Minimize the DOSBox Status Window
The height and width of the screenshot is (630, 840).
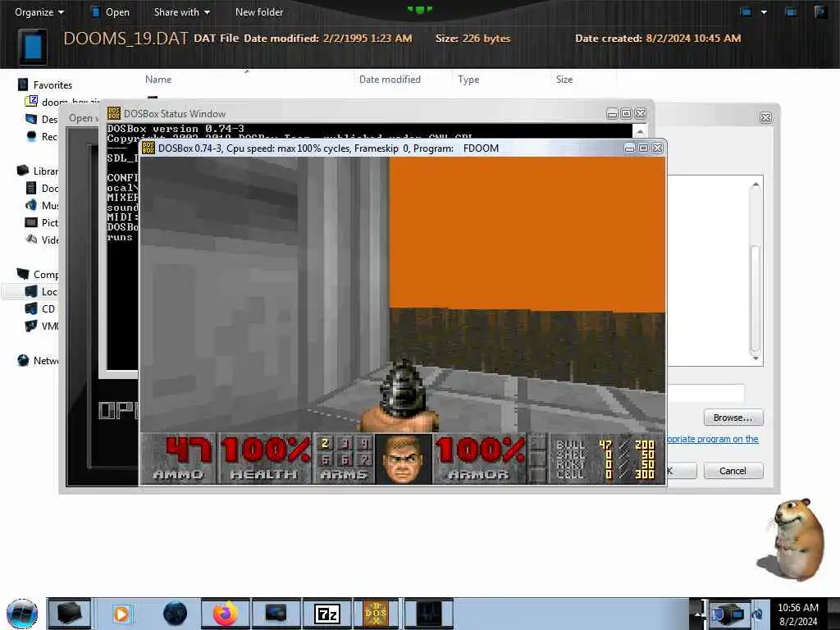click(612, 113)
